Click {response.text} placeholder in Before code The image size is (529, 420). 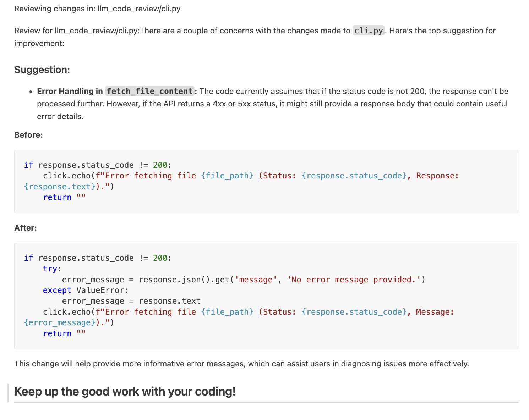click(x=60, y=187)
